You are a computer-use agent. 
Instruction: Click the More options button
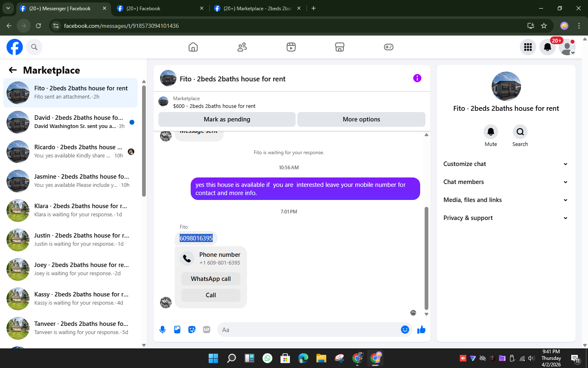(x=361, y=119)
